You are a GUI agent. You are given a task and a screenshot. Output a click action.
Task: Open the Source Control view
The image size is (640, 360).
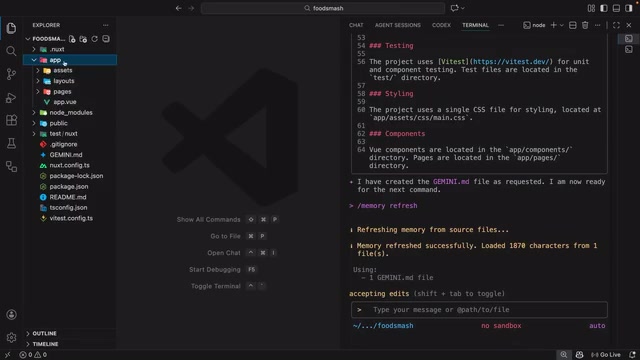[x=11, y=74]
